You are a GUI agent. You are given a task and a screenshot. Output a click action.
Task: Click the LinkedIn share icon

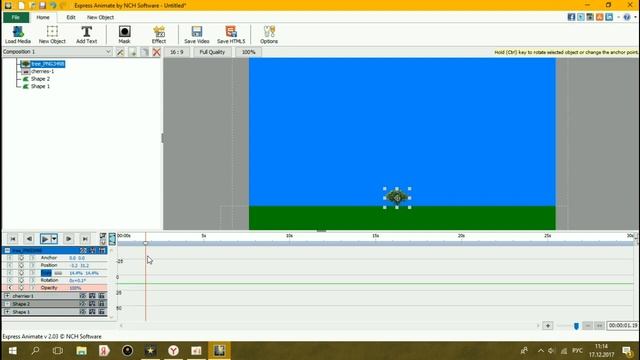609,17
